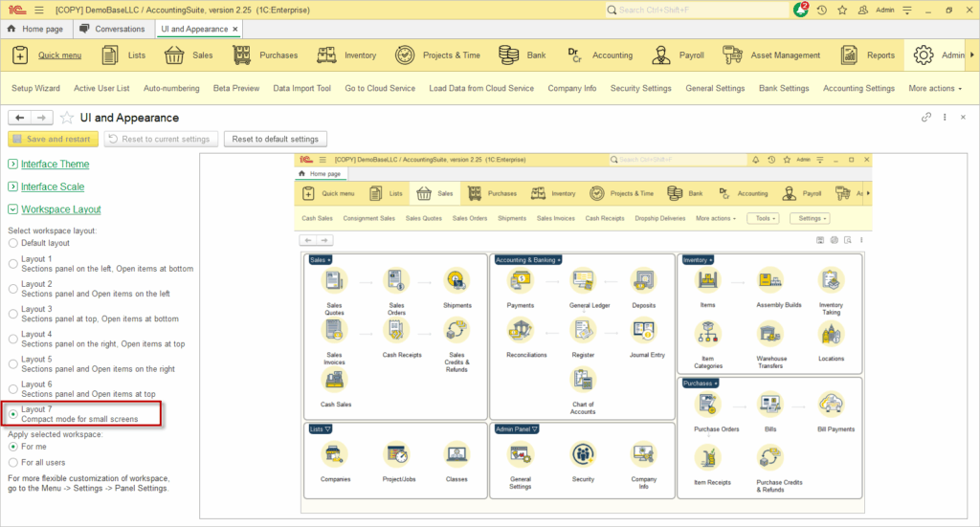
Task: Close the UI and Appearance form
Action: (x=963, y=117)
